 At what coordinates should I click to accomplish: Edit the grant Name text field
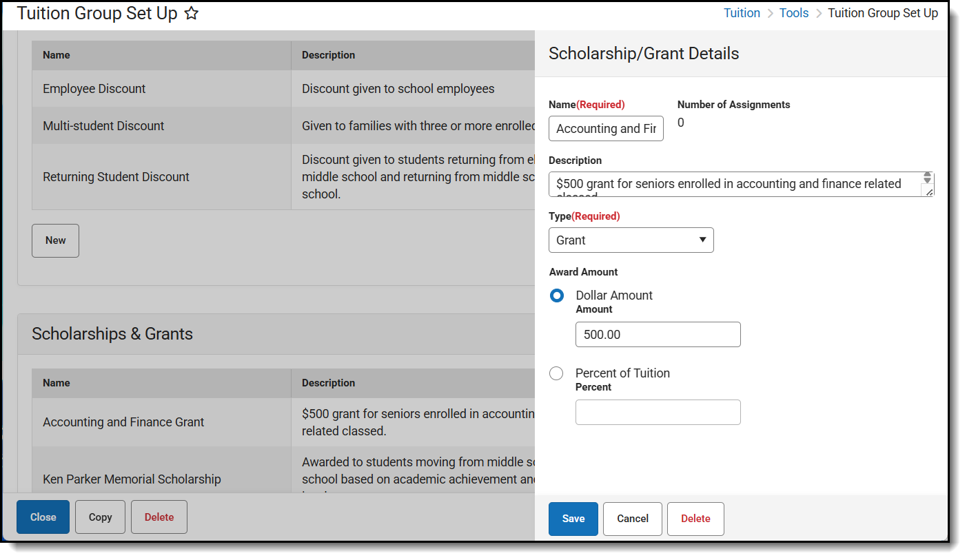[606, 129]
